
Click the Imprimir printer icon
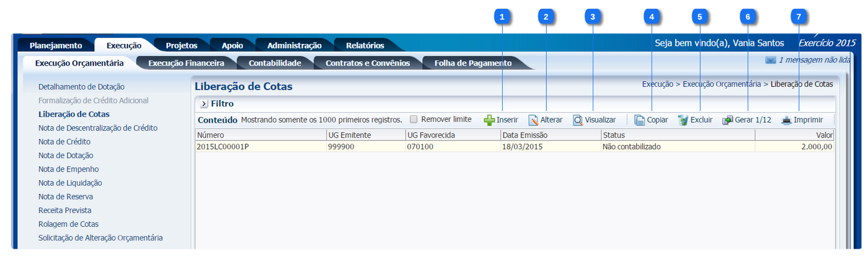(786, 120)
